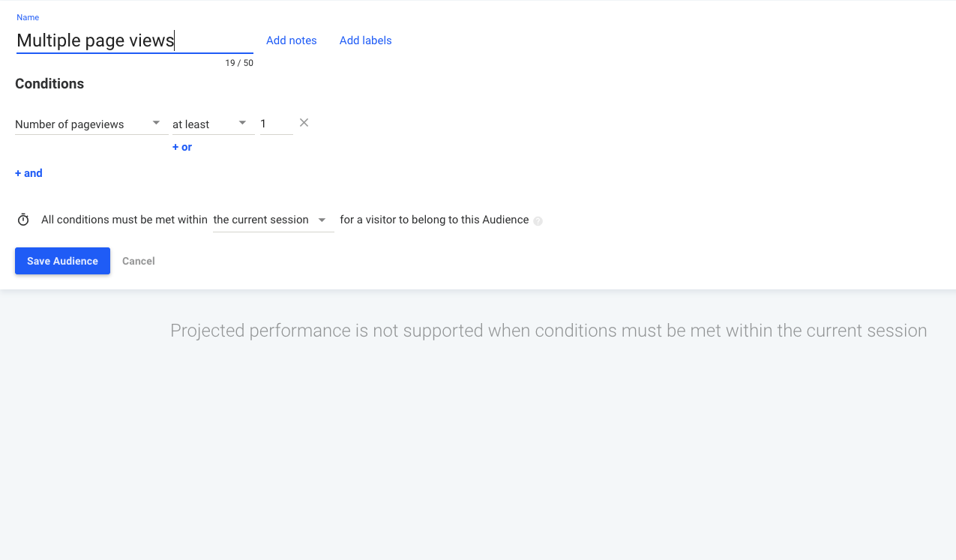The height and width of the screenshot is (560, 956).
Task: Expand the 'at least' operator dropdown
Action: [x=213, y=124]
